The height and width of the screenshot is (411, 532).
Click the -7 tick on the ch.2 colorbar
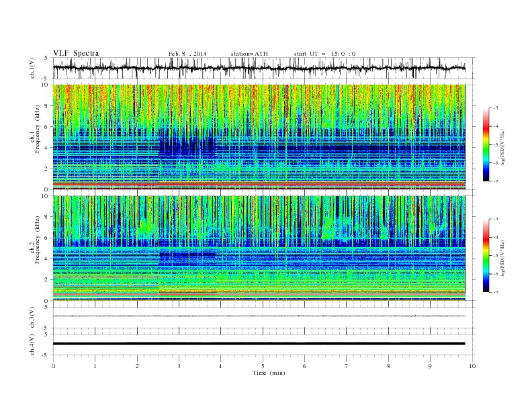(496, 292)
